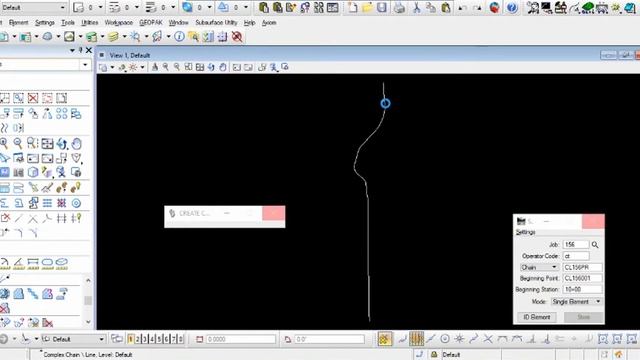This screenshot has height=360, width=640.
Task: Select the Zoom In tool in left toolbox
Action: click(x=4, y=143)
